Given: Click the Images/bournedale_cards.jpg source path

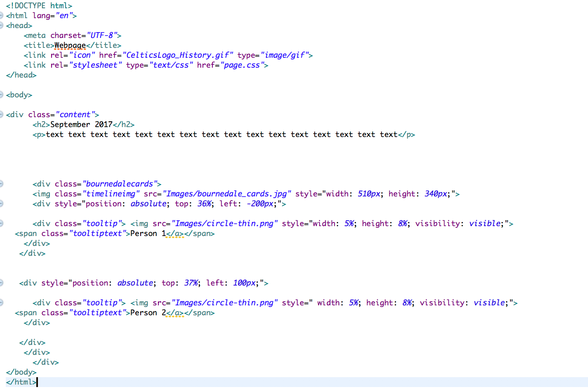Looking at the screenshot, I should point(226,194).
